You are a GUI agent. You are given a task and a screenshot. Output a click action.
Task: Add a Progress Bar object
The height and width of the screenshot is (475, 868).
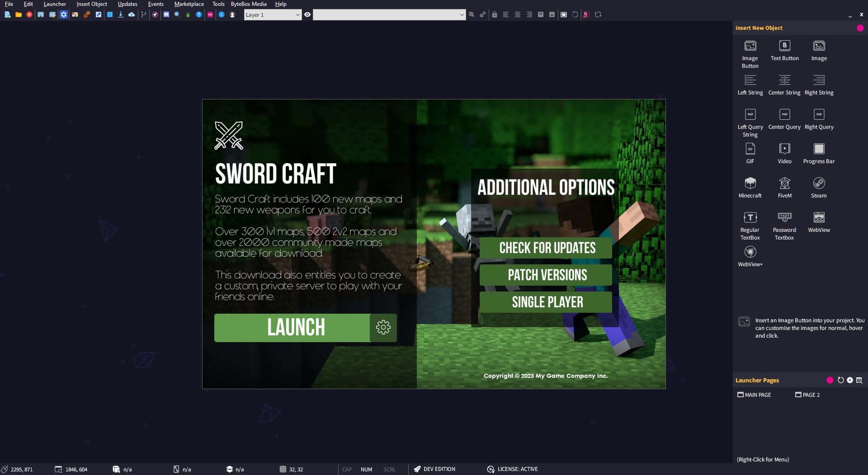(819, 149)
